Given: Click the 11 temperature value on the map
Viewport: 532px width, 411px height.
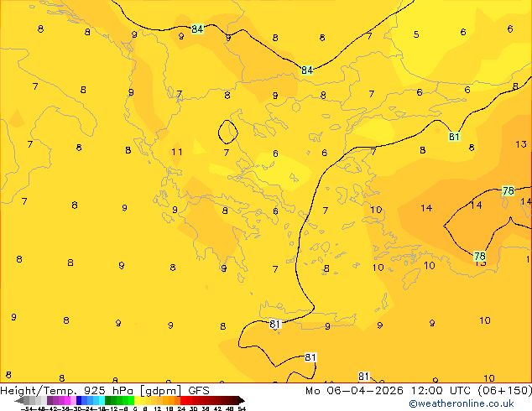Looking at the screenshot, I should click(x=177, y=152).
